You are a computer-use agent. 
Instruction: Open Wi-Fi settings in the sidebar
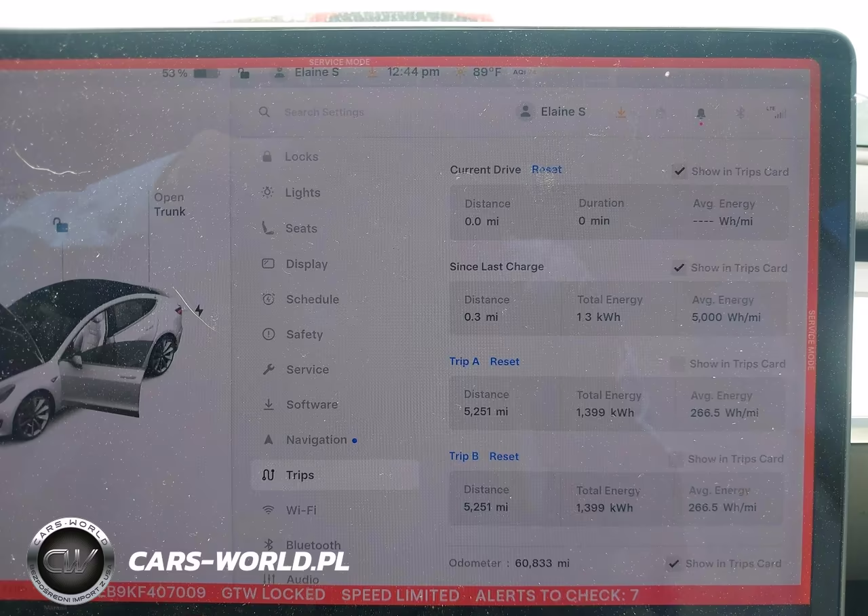(301, 510)
